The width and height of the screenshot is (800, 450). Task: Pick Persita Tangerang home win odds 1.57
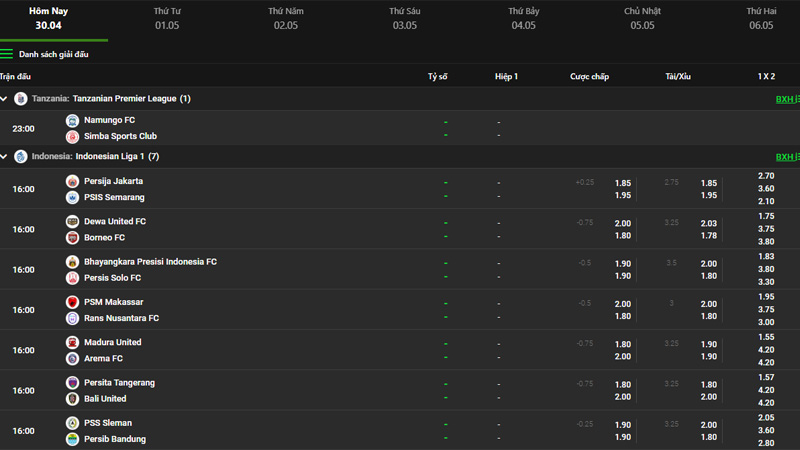766,378
